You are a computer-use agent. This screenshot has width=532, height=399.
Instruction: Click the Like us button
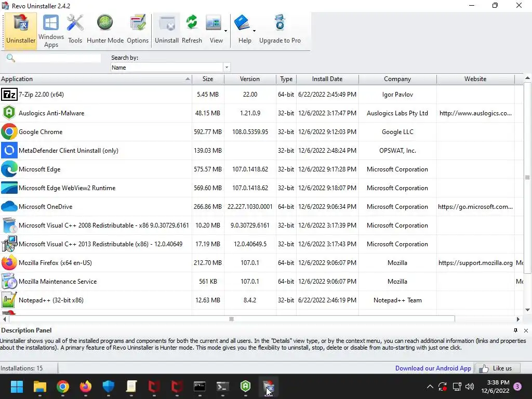click(x=498, y=368)
